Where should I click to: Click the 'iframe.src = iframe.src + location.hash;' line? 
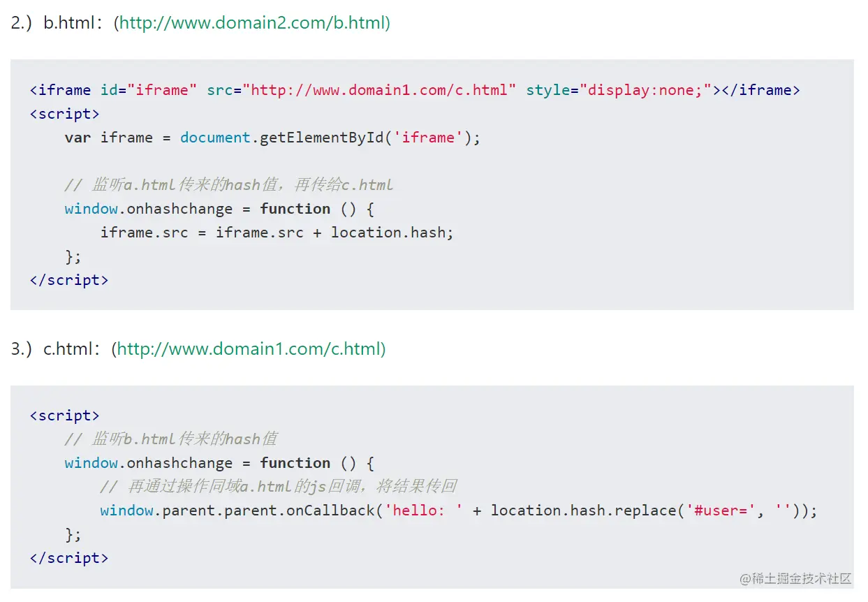(277, 233)
